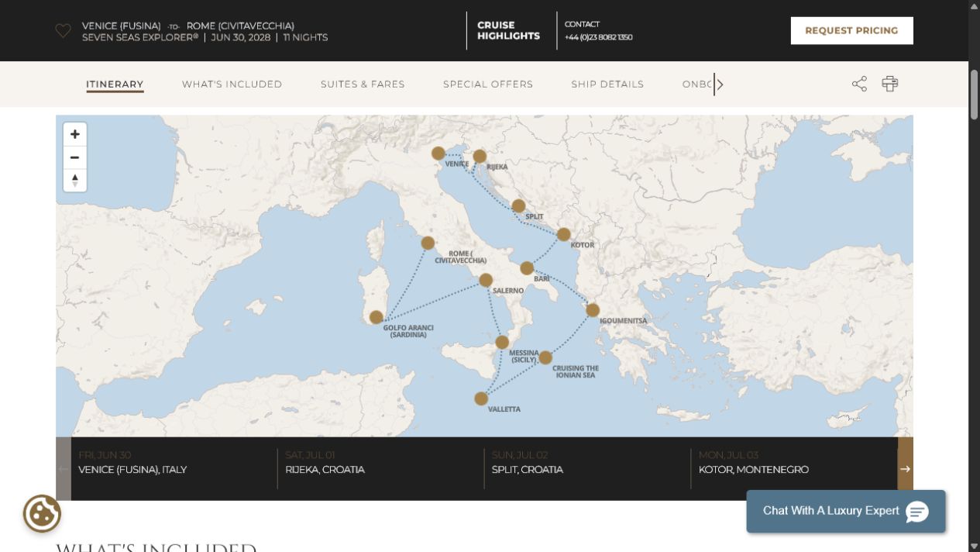Show previous itinerary days arrow
Viewport: 980px width, 552px height.
pos(64,469)
